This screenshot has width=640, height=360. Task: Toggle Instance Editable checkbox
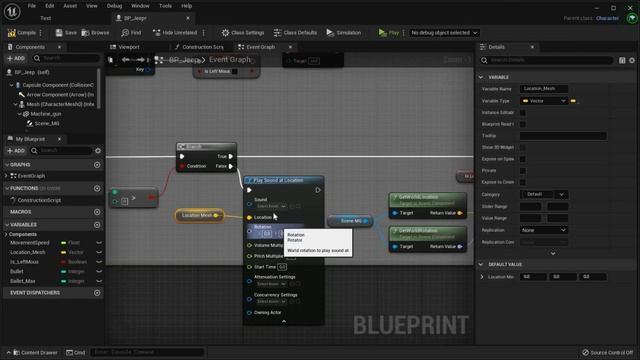click(x=522, y=113)
